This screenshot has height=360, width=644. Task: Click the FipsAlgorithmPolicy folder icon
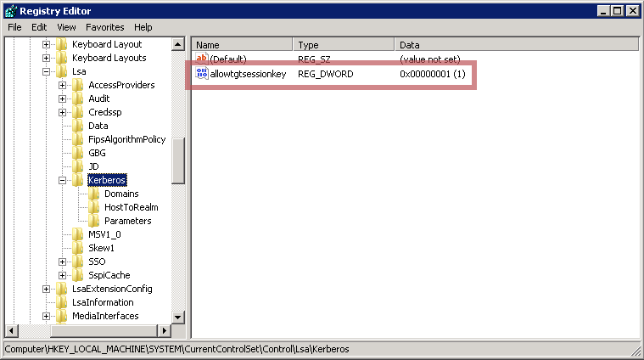77,139
